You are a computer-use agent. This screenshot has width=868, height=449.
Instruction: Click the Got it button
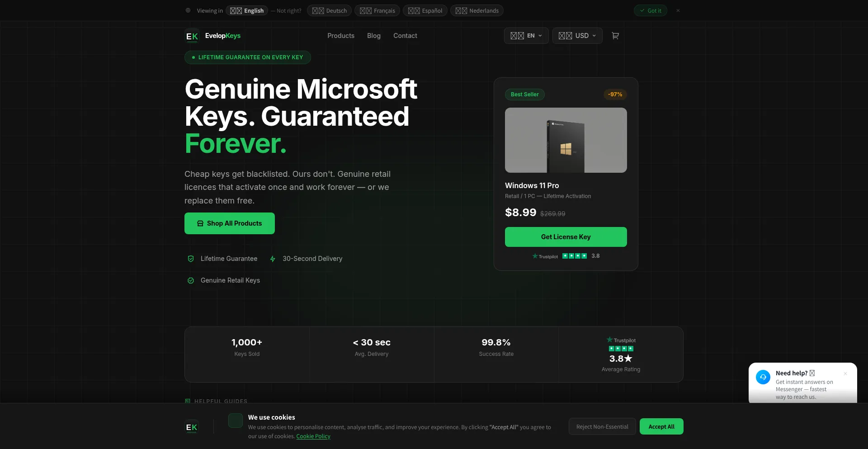click(651, 10)
